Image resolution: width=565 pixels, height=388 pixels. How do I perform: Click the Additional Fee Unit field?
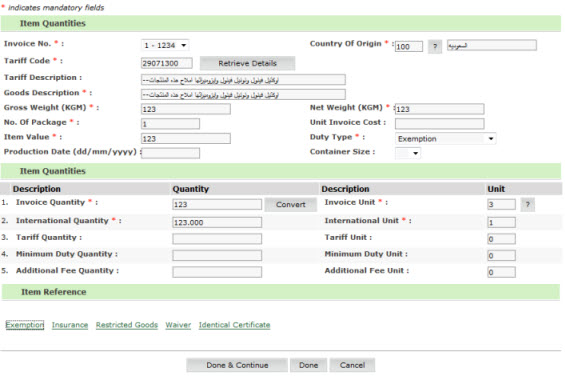click(502, 272)
